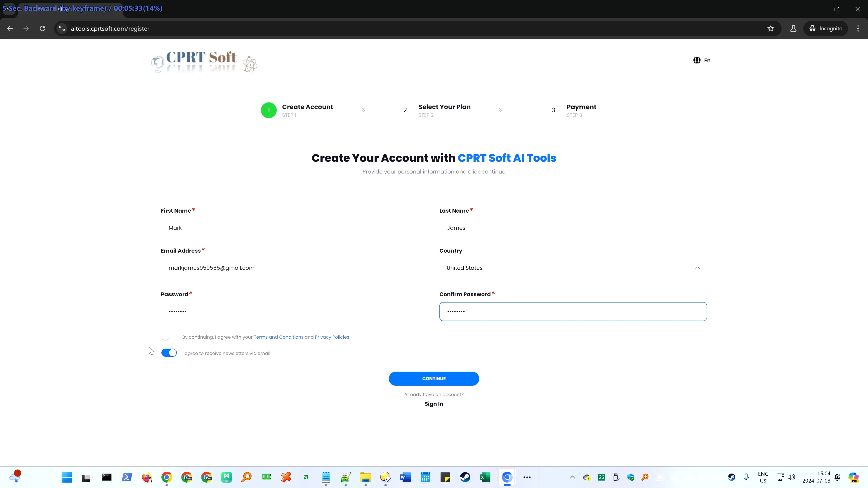868x488 pixels.
Task: Disable newsletters via email toggle
Action: click(x=169, y=353)
